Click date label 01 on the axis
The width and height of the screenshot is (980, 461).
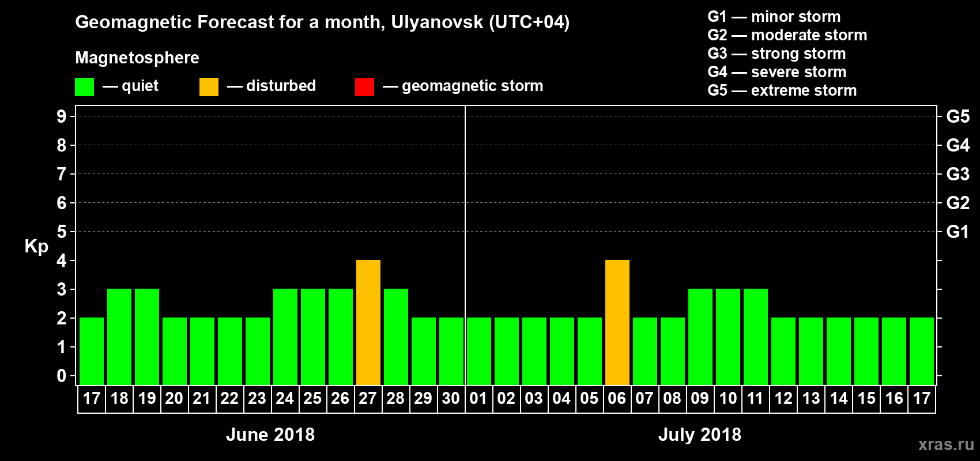click(x=478, y=398)
